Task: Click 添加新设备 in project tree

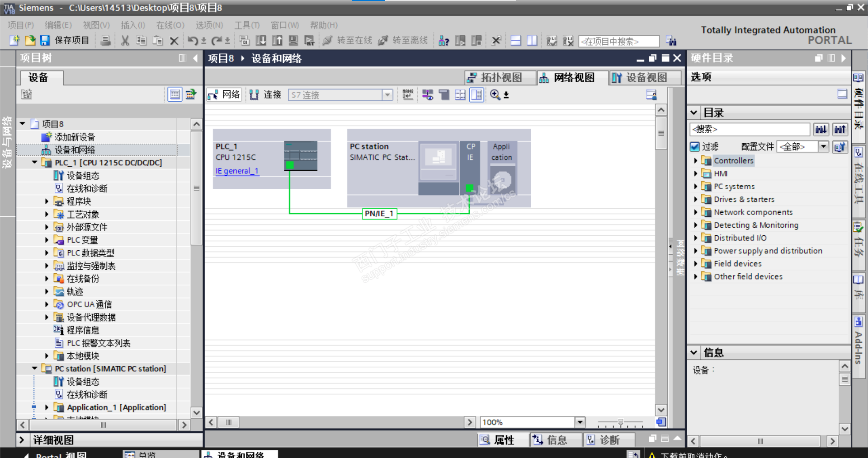Action: click(x=75, y=137)
